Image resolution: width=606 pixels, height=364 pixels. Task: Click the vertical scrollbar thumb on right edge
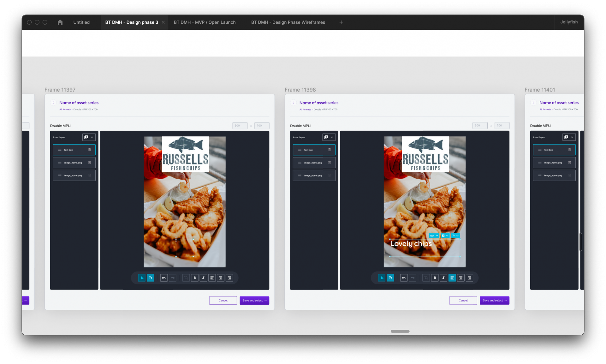(x=580, y=242)
